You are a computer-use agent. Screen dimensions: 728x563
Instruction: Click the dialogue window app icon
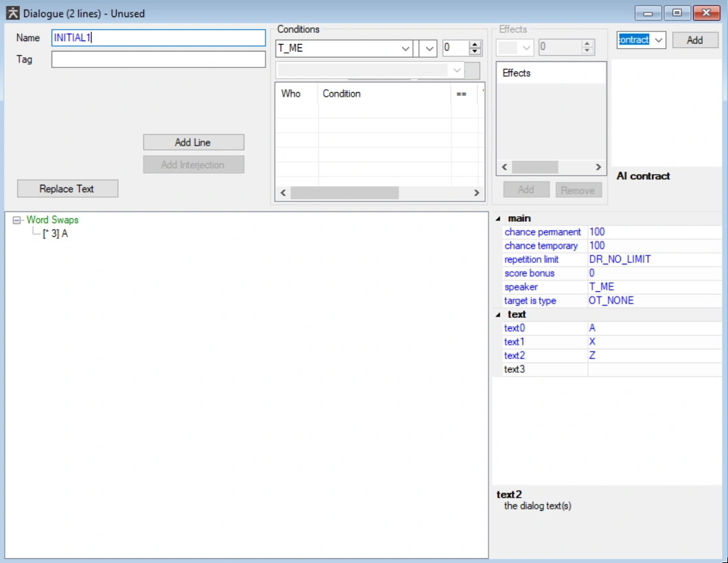click(12, 14)
